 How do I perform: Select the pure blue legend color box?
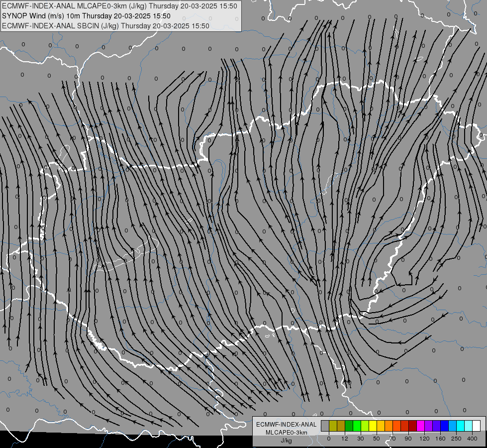click(444, 426)
